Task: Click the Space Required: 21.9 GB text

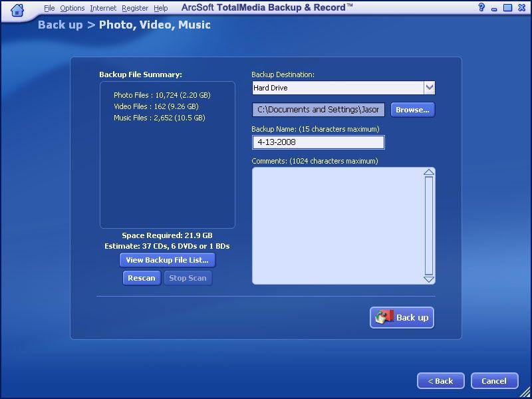Action: click(x=168, y=235)
